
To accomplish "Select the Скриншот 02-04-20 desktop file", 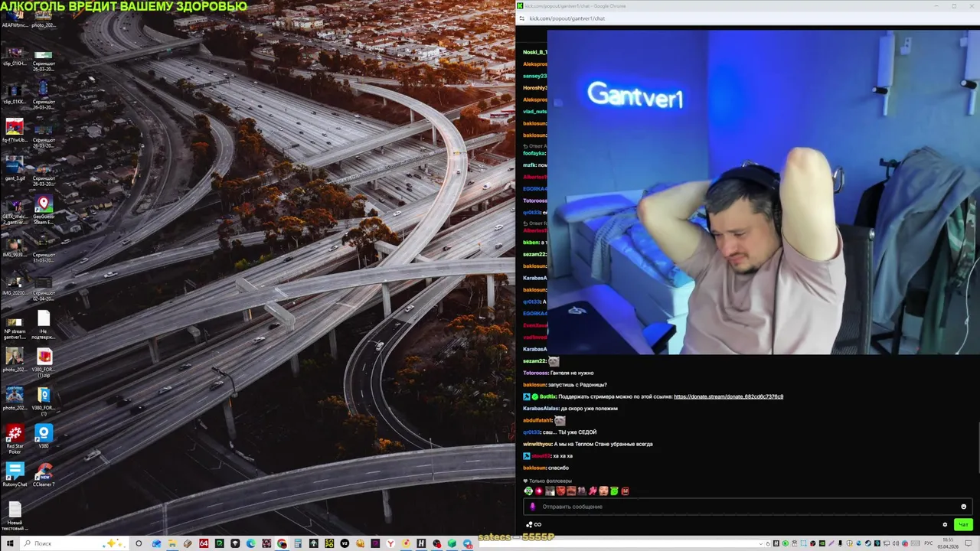I will point(44,285).
